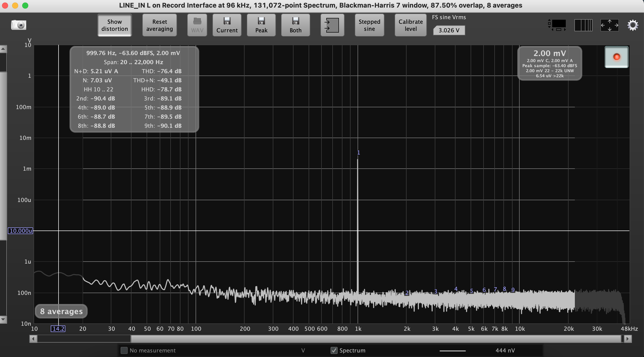The image size is (644, 357).
Task: Click the 10.000u cursor level label
Action: pyautogui.click(x=20, y=231)
